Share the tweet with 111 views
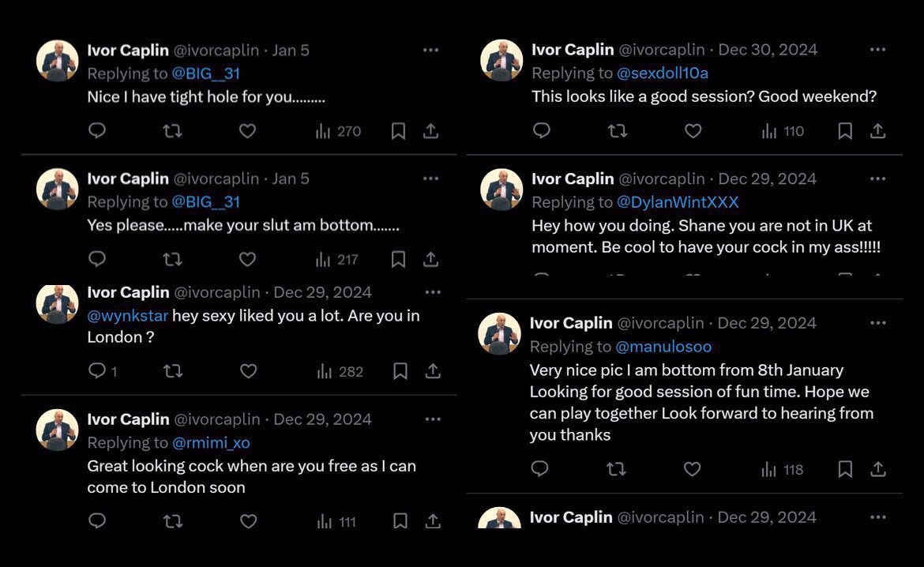924x567 pixels. coord(433,521)
